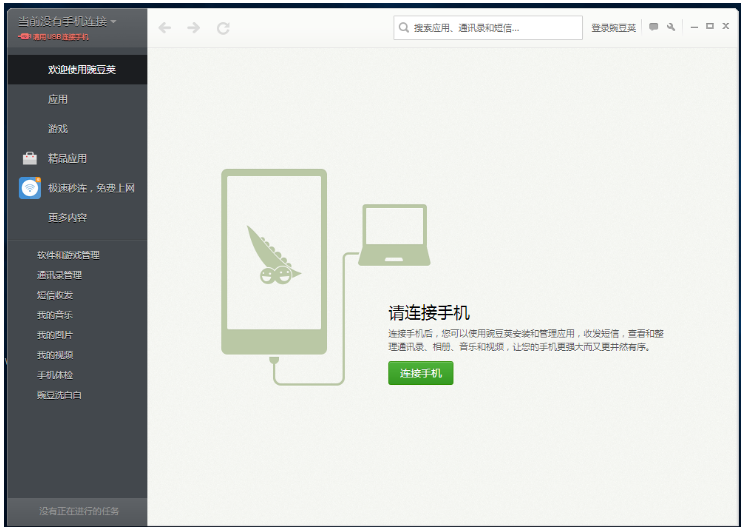The image size is (743, 531).
Task: Click the 请用USB连接手机 red text
Action: [x=61, y=37]
